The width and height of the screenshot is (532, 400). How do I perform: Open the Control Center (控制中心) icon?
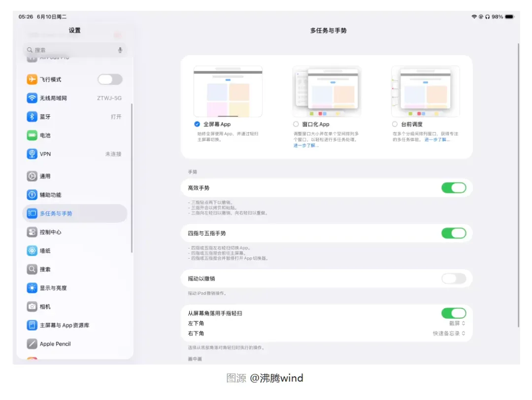point(32,232)
